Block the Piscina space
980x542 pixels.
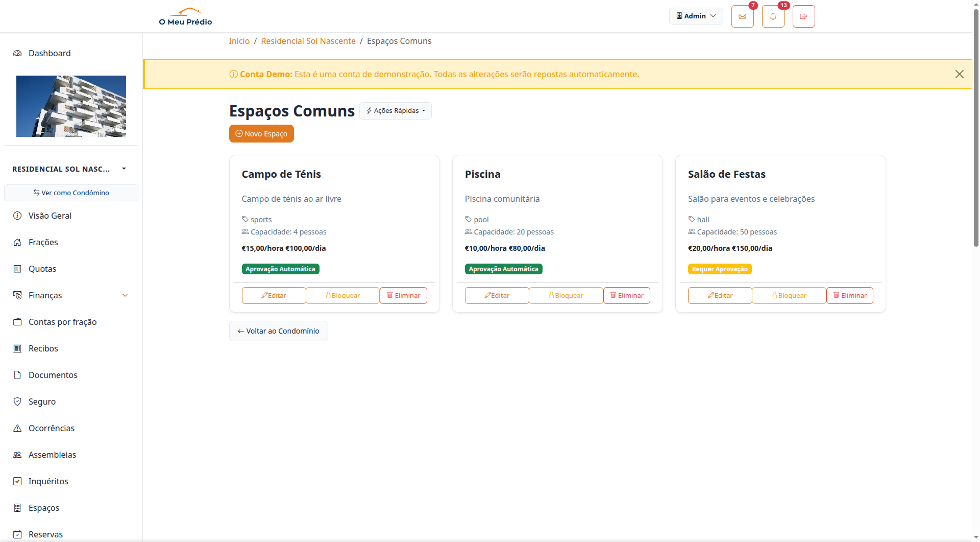click(566, 295)
